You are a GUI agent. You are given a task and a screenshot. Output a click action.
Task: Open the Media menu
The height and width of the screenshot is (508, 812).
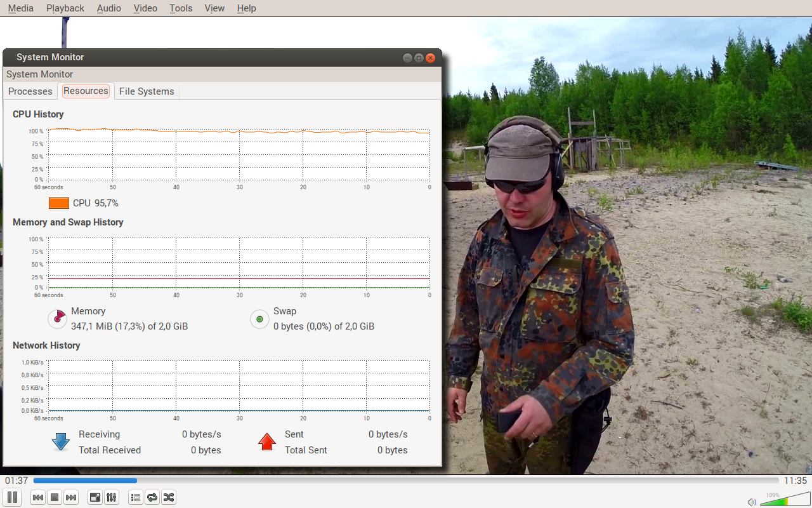click(x=21, y=8)
